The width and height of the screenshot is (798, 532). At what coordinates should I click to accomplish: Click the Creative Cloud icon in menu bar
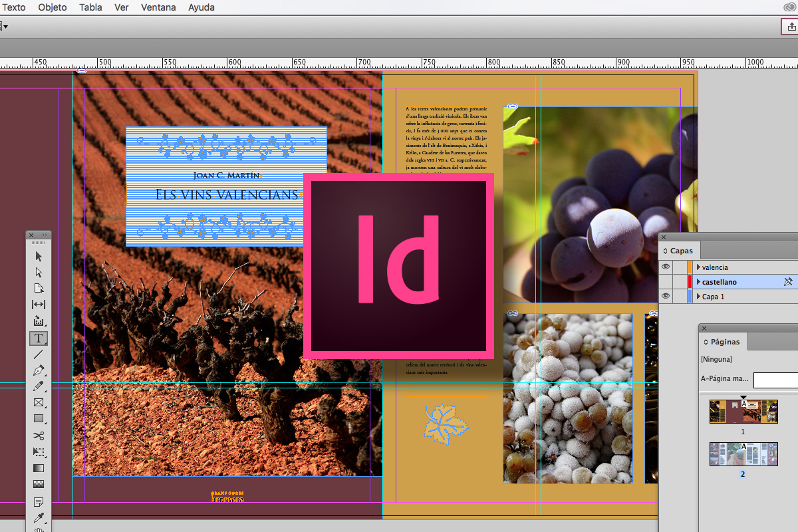tap(789, 7)
